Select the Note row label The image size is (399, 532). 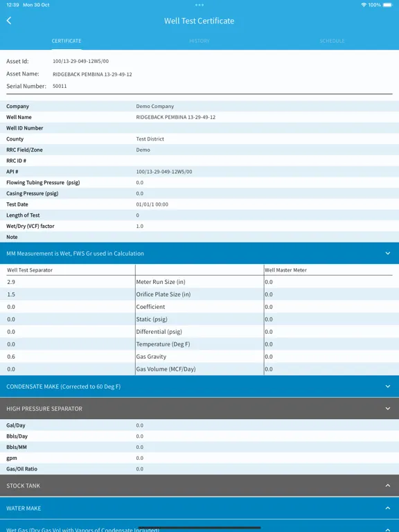[12, 237]
